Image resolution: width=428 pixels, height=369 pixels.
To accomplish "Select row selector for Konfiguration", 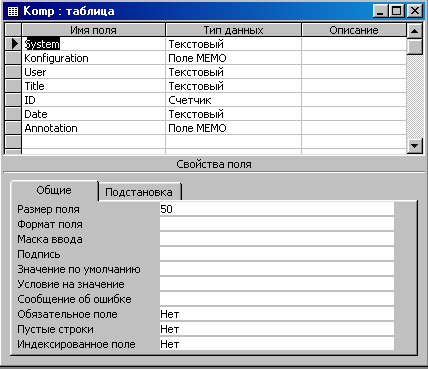I will 13,58.
